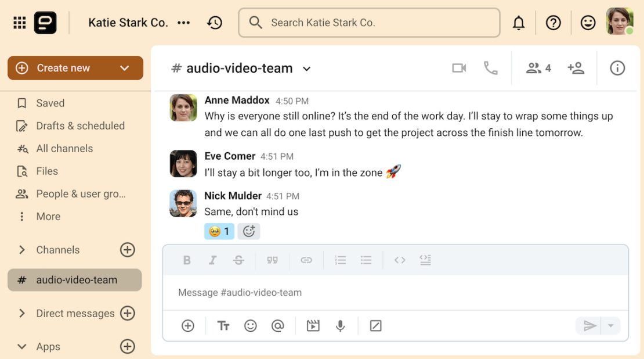Open Drafts & scheduled from the sidebar
The height and width of the screenshot is (359, 644).
pos(81,125)
